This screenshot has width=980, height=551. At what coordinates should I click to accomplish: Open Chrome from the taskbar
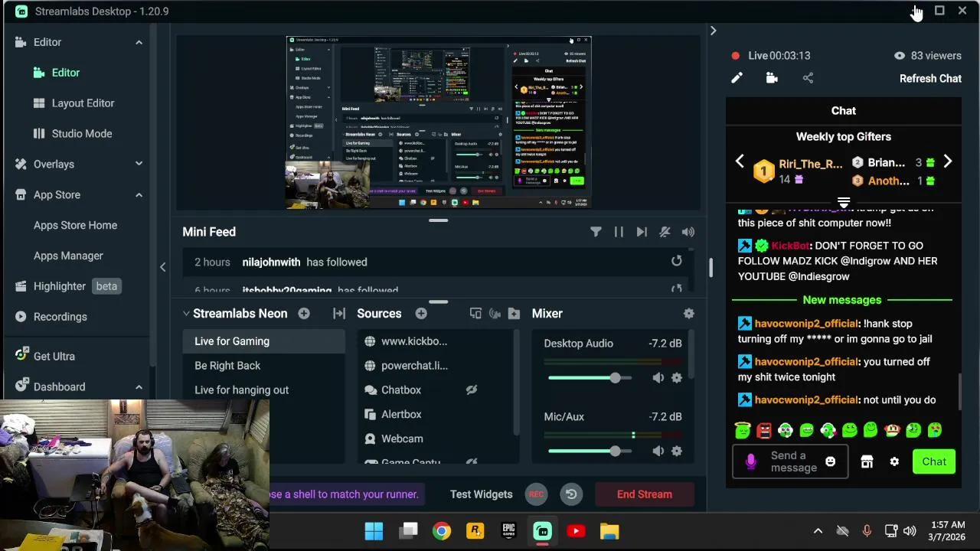(442, 531)
